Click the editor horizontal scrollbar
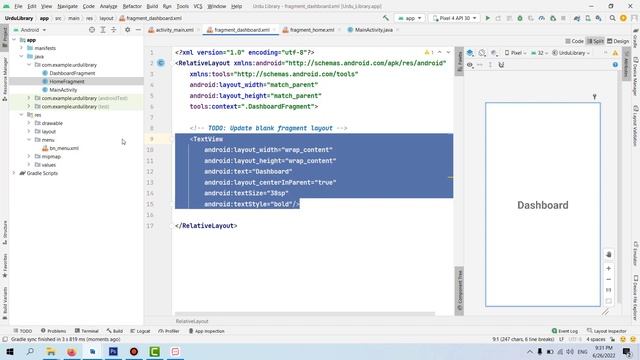 (305, 314)
